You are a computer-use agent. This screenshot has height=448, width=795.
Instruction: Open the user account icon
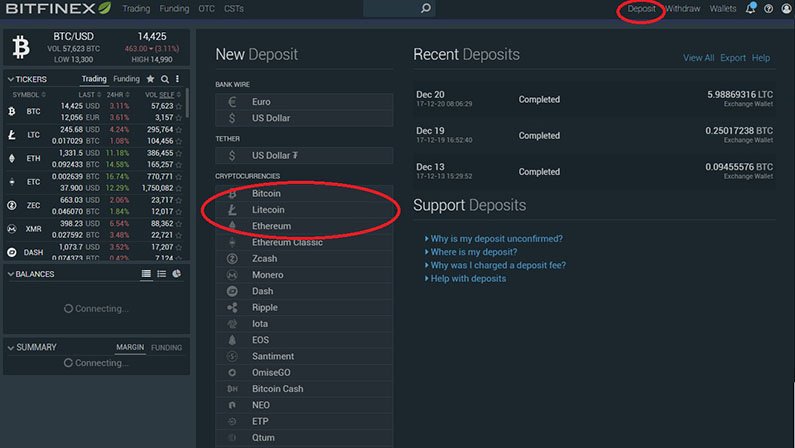coord(786,9)
